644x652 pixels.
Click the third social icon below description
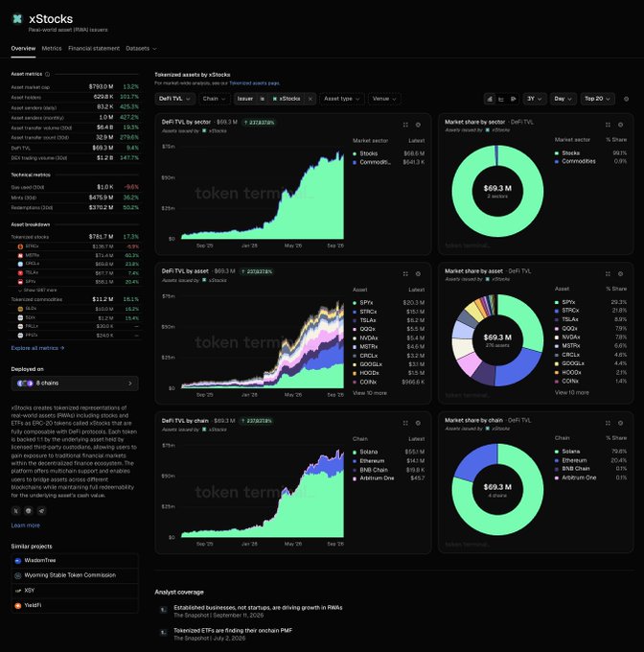click(41, 511)
